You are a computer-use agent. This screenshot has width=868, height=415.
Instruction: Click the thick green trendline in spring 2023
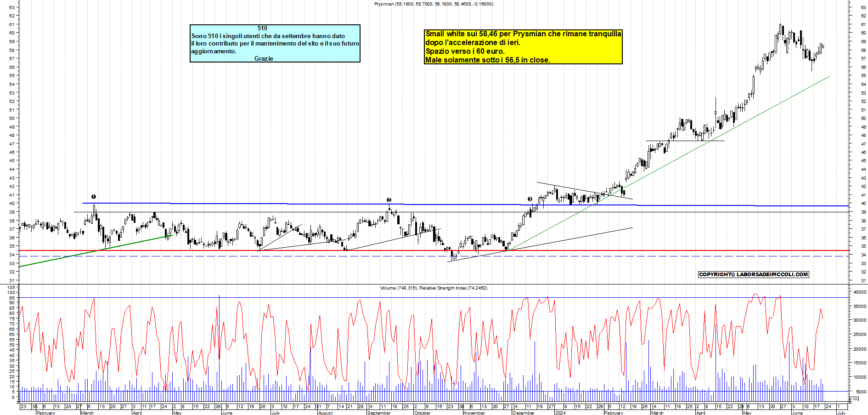pos(95,251)
